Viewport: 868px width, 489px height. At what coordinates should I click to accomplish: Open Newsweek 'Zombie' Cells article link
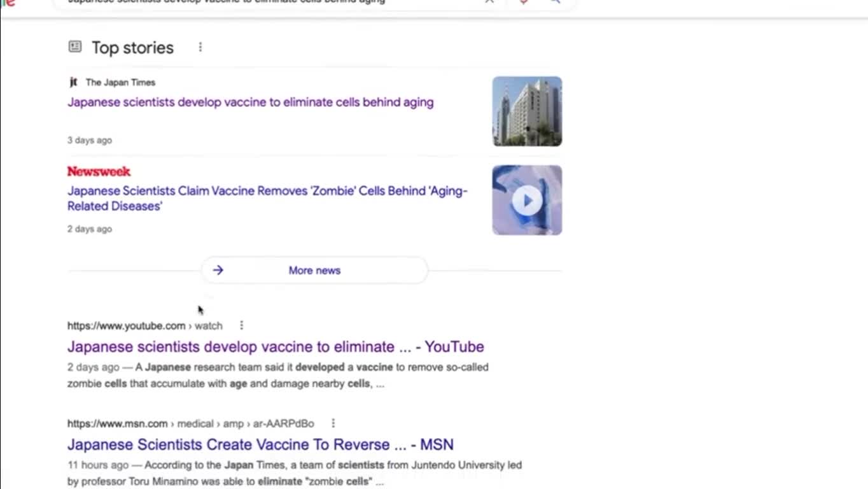(x=267, y=198)
